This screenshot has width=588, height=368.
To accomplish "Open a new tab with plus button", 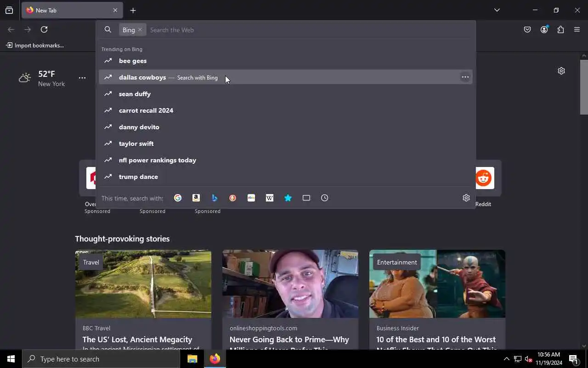I will click(133, 10).
